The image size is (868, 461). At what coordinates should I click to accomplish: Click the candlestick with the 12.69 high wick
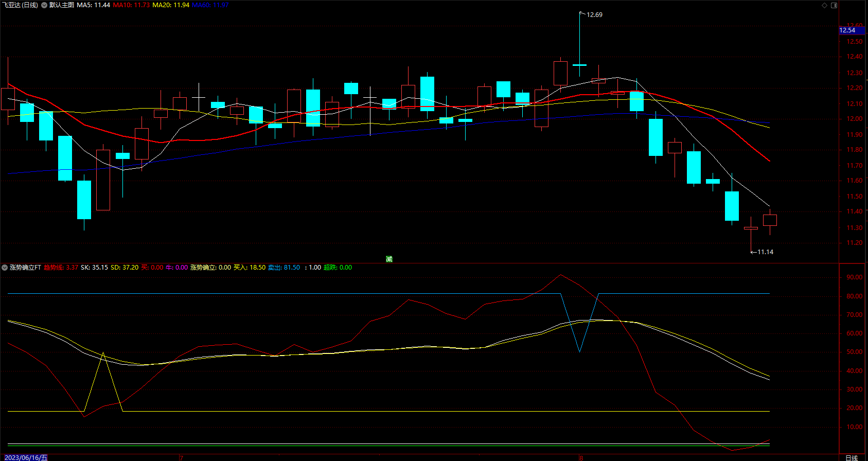point(579,65)
